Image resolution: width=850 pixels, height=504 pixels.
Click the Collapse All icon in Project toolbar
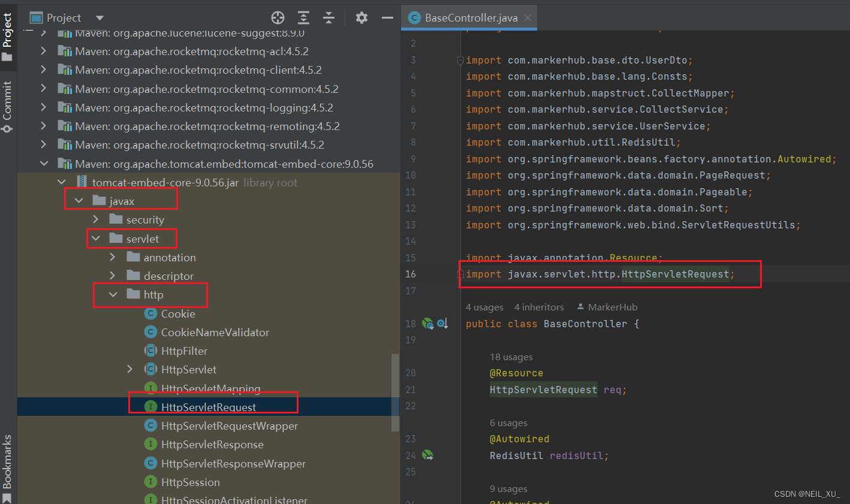pyautogui.click(x=329, y=17)
